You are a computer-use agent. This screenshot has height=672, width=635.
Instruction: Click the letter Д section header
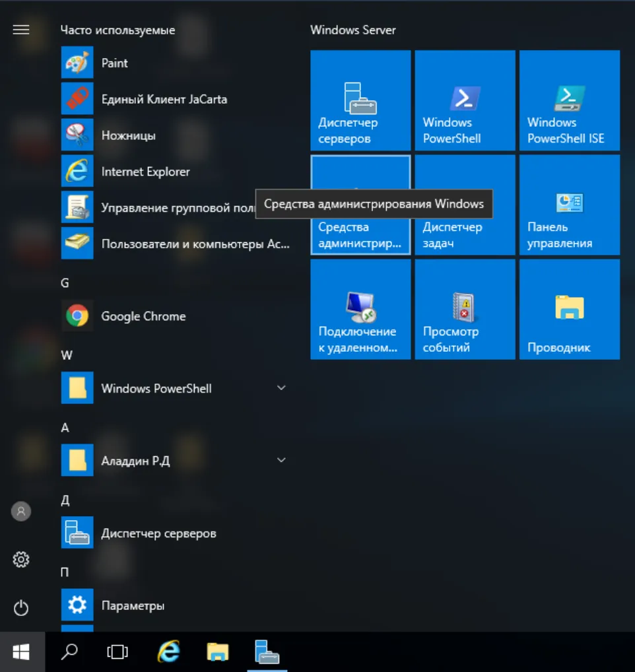65,500
